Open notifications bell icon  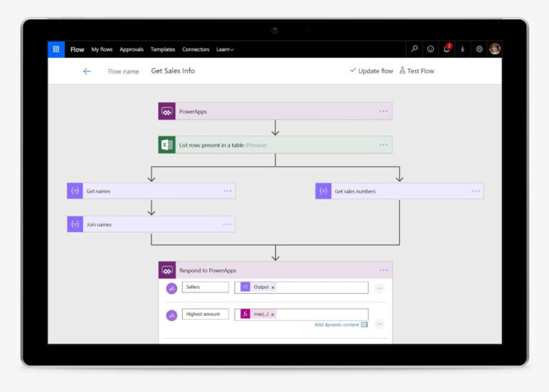pyautogui.click(x=447, y=49)
